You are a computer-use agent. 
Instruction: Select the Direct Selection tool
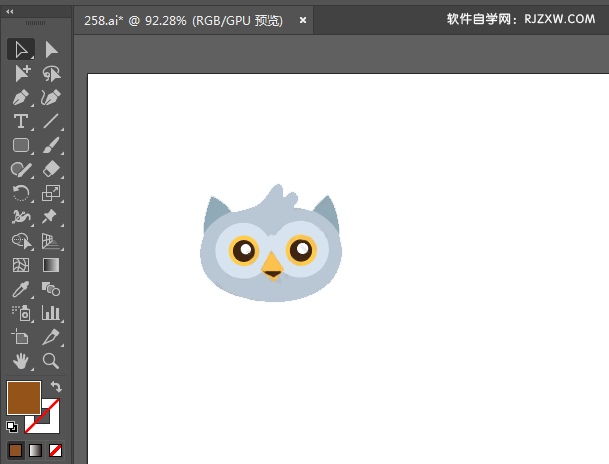(51, 49)
